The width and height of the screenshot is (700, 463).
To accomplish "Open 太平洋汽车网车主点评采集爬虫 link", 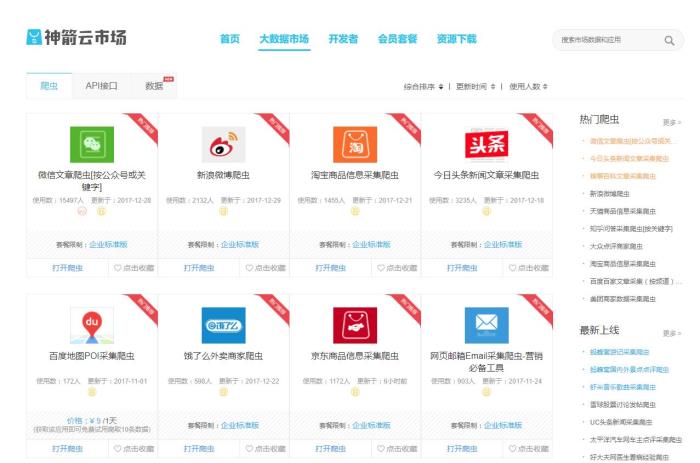I will coord(636,440).
